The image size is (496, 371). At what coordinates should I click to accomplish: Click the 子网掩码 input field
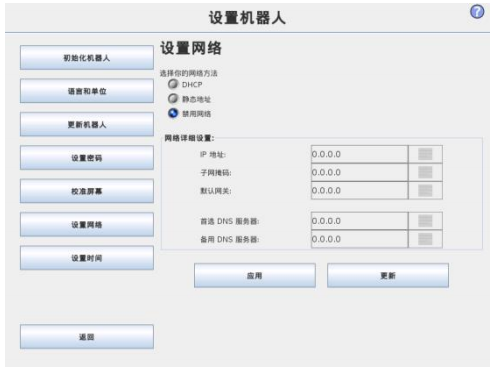(x=359, y=172)
